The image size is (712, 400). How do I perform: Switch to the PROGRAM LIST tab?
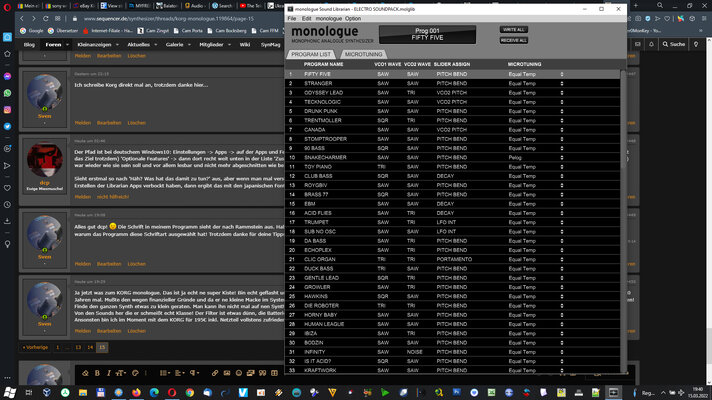311,54
